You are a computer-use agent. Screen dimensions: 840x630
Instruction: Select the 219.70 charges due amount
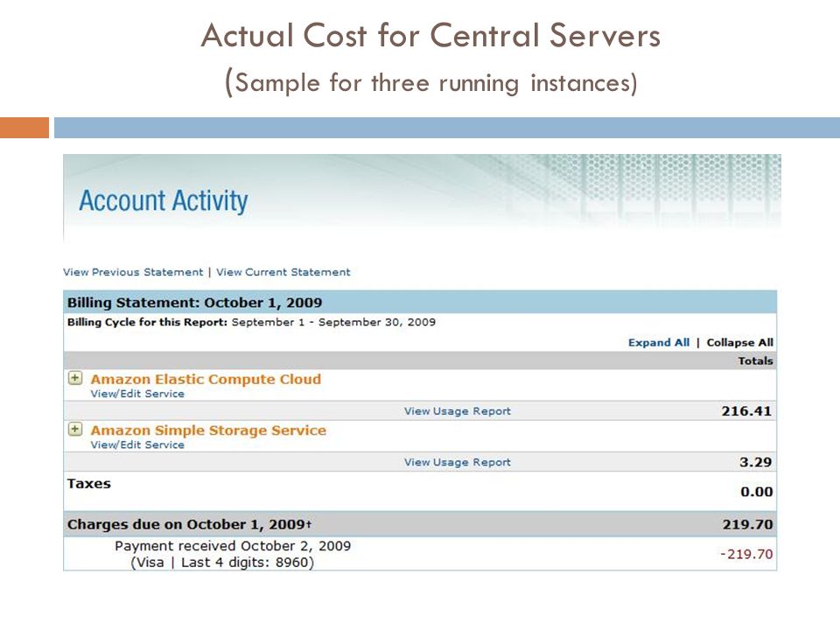(747, 524)
